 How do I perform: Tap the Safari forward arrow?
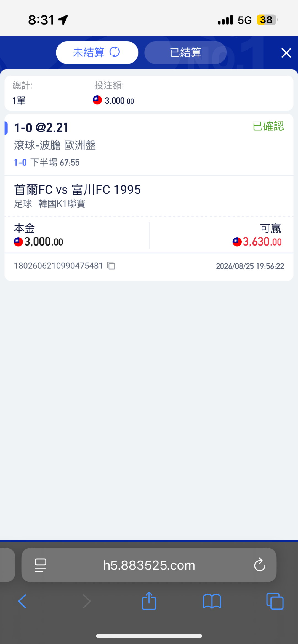tap(87, 601)
